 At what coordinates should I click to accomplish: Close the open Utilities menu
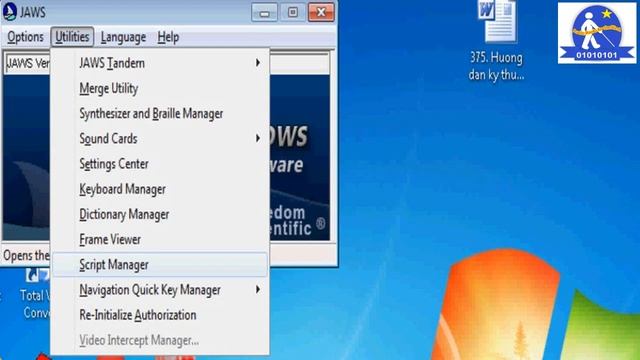click(x=72, y=37)
